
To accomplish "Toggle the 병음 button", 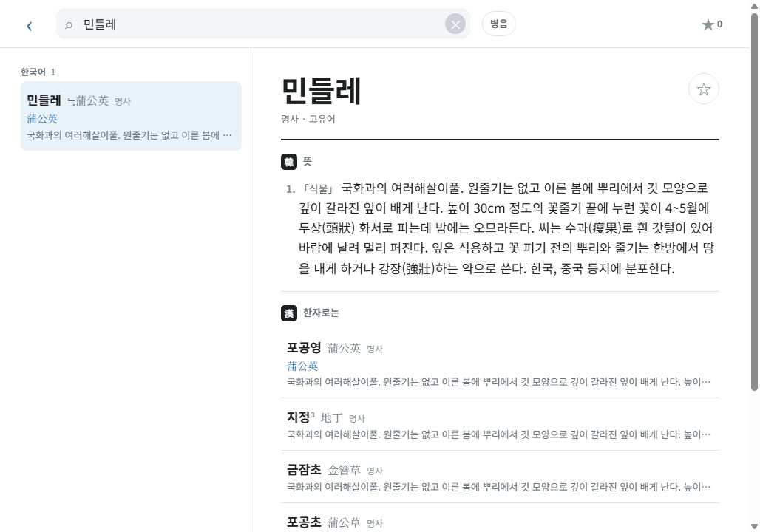I will pyautogui.click(x=499, y=24).
